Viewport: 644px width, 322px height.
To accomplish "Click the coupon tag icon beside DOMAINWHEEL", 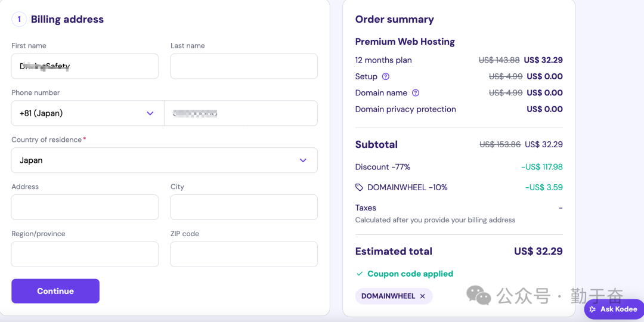I will point(359,187).
